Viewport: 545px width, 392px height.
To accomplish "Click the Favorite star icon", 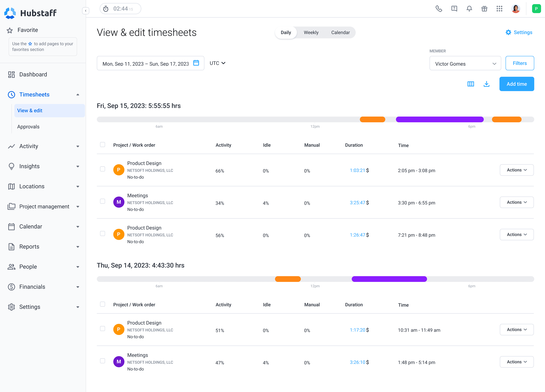I will pyautogui.click(x=10, y=30).
